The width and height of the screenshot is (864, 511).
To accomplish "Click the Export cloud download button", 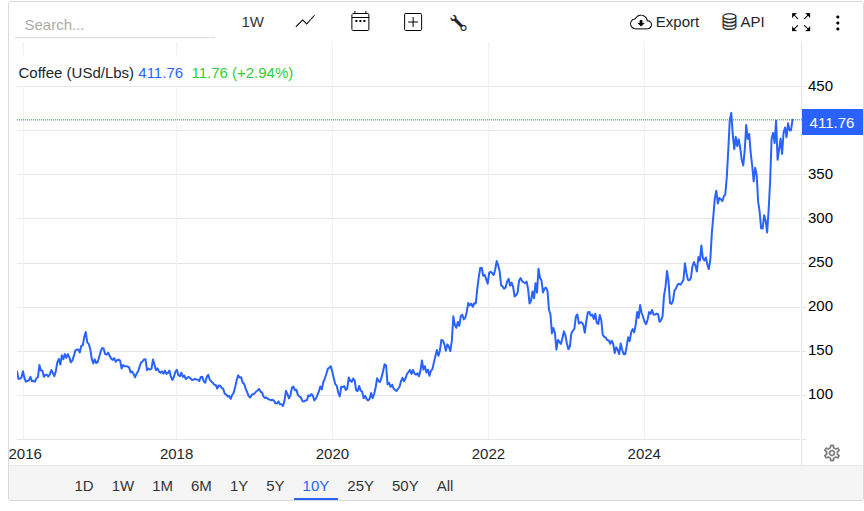I will tap(665, 22).
